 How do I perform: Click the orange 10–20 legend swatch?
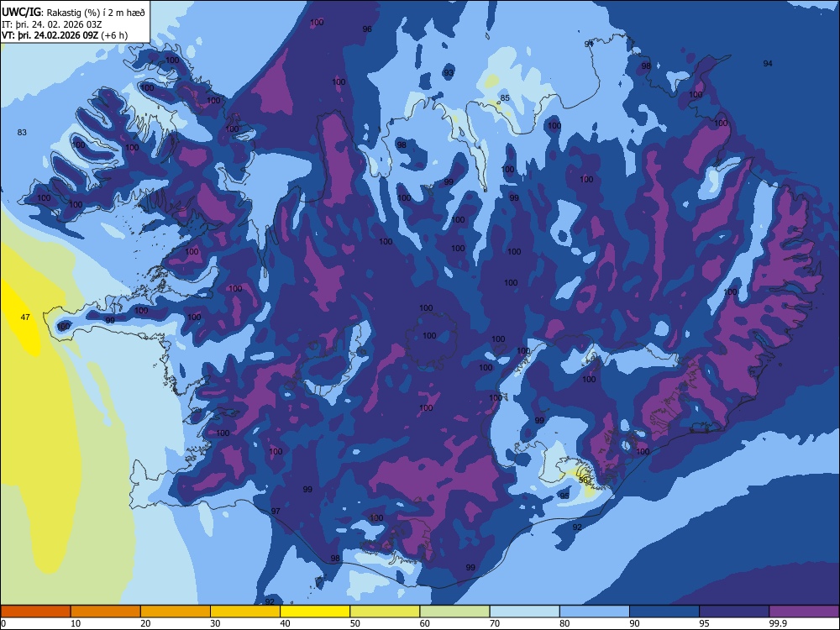(106, 612)
